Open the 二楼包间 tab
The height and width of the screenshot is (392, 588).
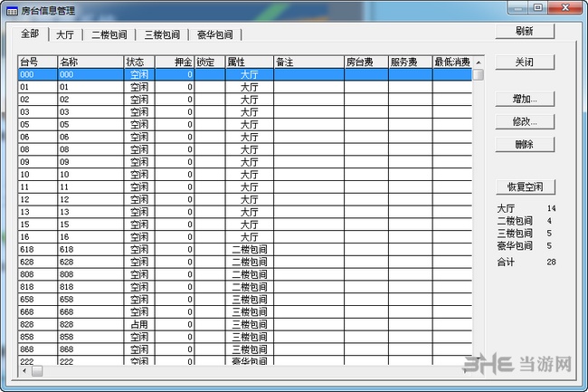[x=109, y=35]
